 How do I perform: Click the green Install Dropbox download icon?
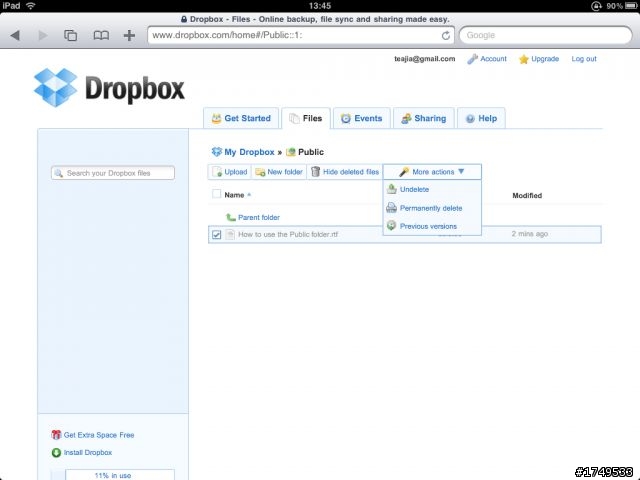56,452
